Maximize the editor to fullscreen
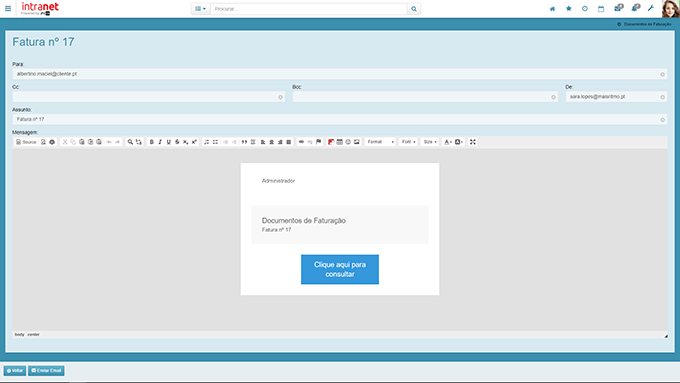This screenshot has width=680, height=383. point(473,142)
